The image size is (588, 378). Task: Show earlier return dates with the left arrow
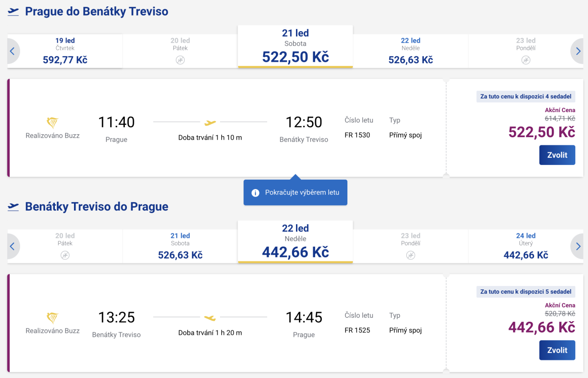tap(12, 246)
